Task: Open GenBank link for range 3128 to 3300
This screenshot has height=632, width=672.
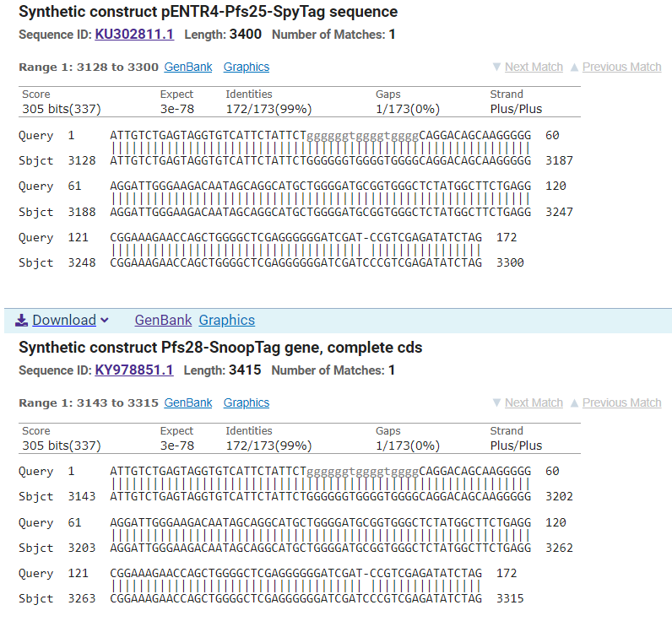Action: tap(188, 68)
